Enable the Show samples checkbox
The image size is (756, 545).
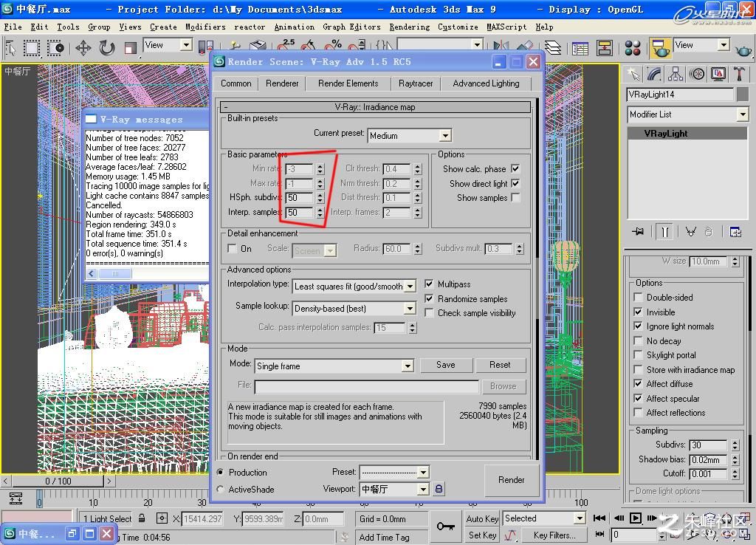click(515, 197)
